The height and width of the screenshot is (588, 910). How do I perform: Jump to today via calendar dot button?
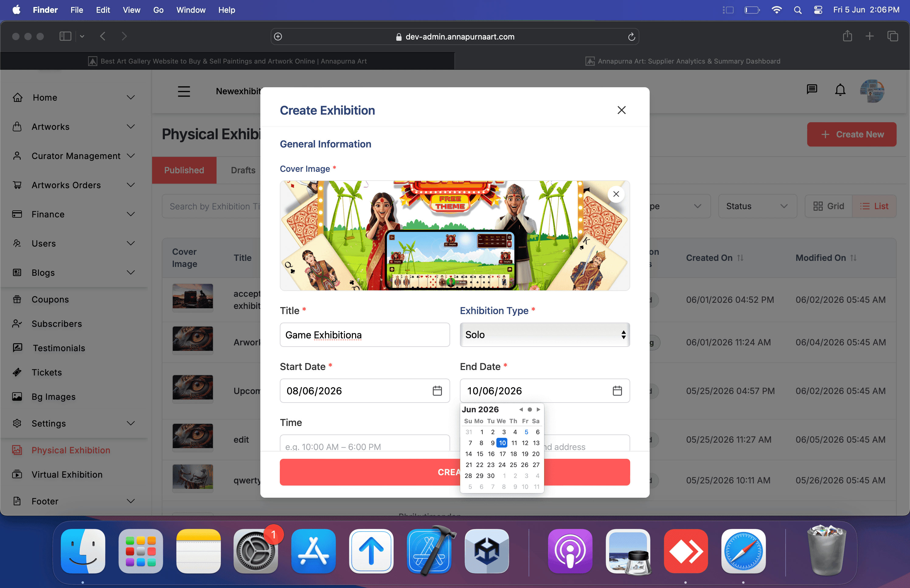pos(530,409)
